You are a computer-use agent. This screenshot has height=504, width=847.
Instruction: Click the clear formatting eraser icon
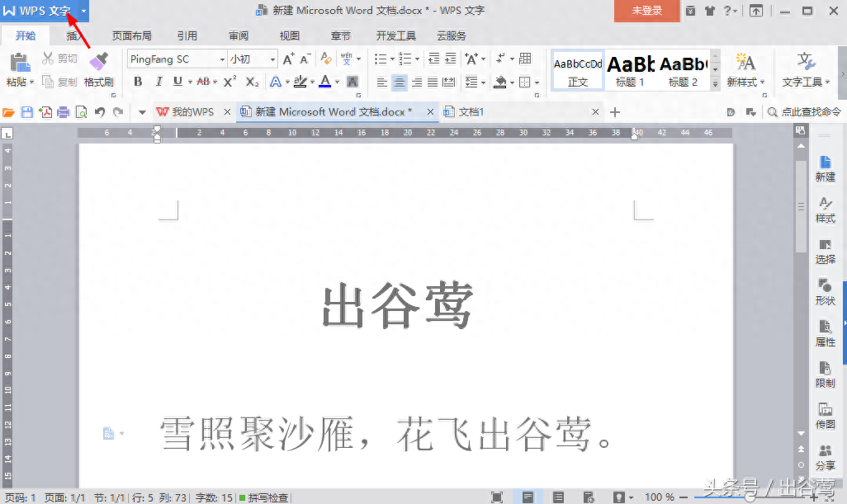(x=326, y=59)
